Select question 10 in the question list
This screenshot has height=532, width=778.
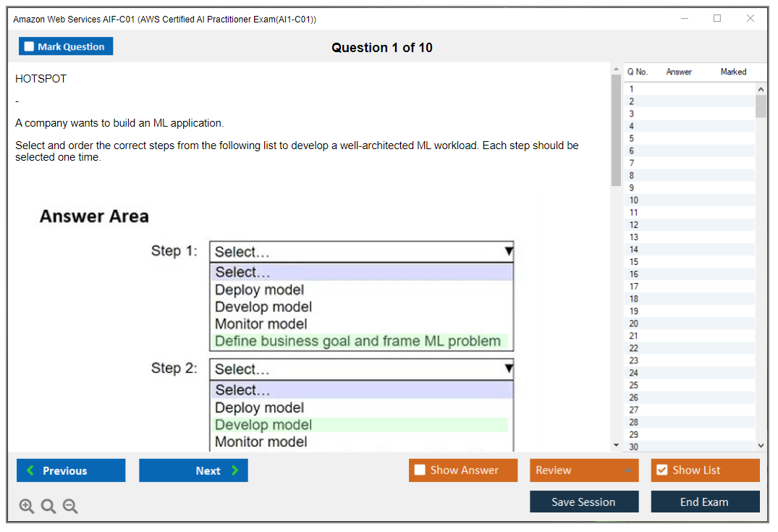[634, 200]
